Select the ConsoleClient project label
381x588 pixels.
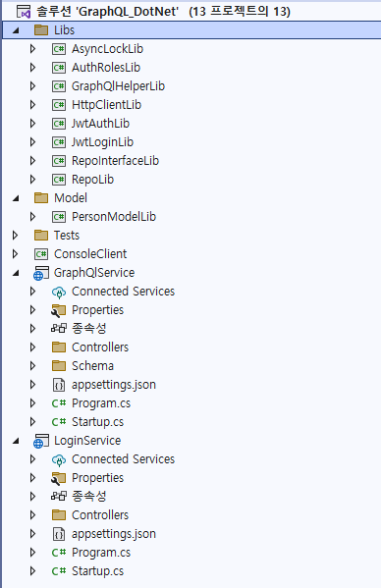click(90, 254)
